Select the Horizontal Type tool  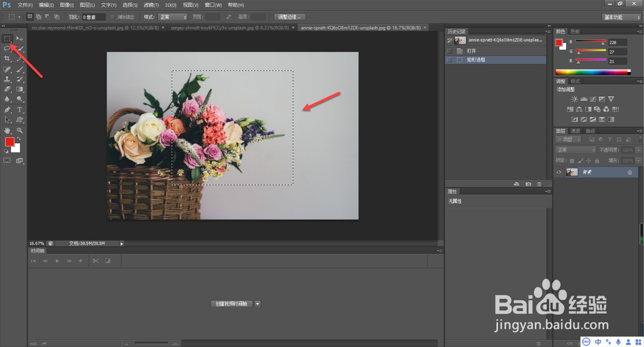coord(19,109)
